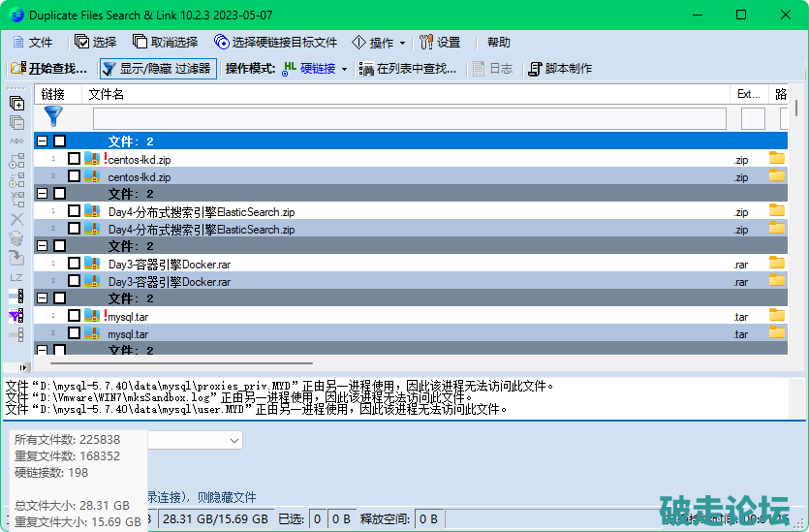Click the 开始查找 start search button
This screenshot has height=532, width=809.
coord(48,69)
